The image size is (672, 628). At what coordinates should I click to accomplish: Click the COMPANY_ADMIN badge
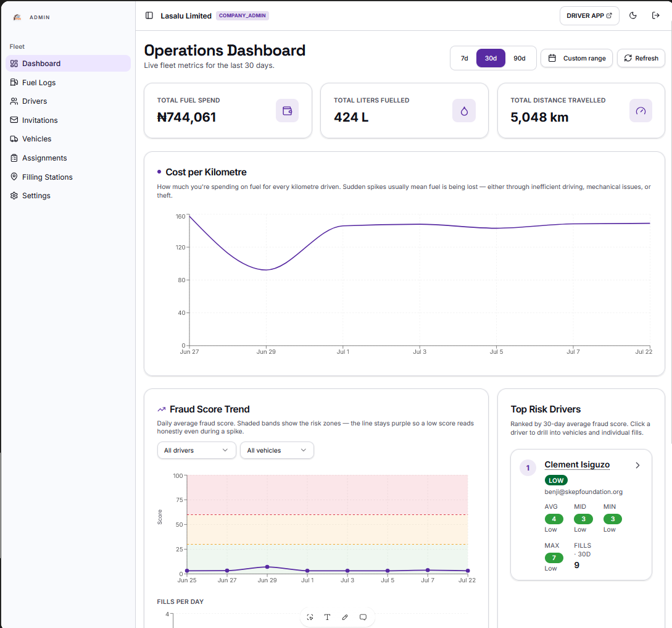(x=243, y=15)
